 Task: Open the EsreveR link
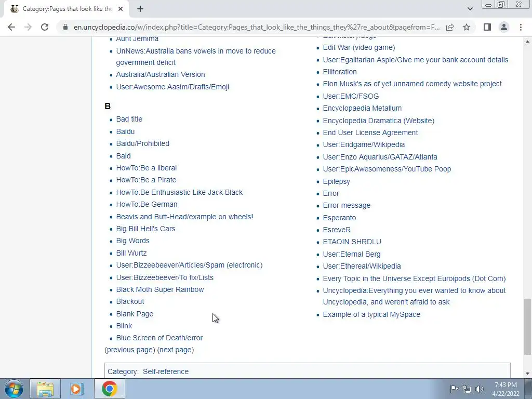click(337, 230)
